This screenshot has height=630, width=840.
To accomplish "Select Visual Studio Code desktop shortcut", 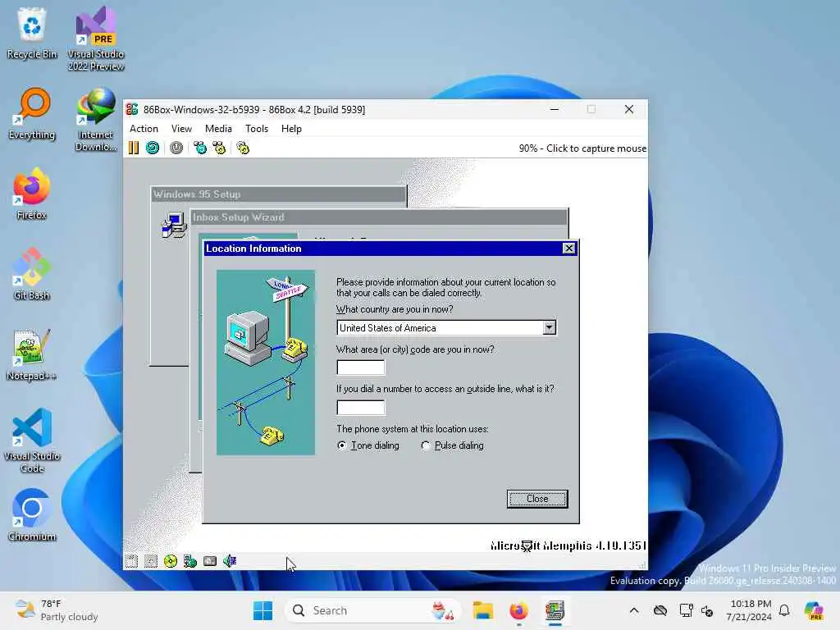I will [32, 441].
